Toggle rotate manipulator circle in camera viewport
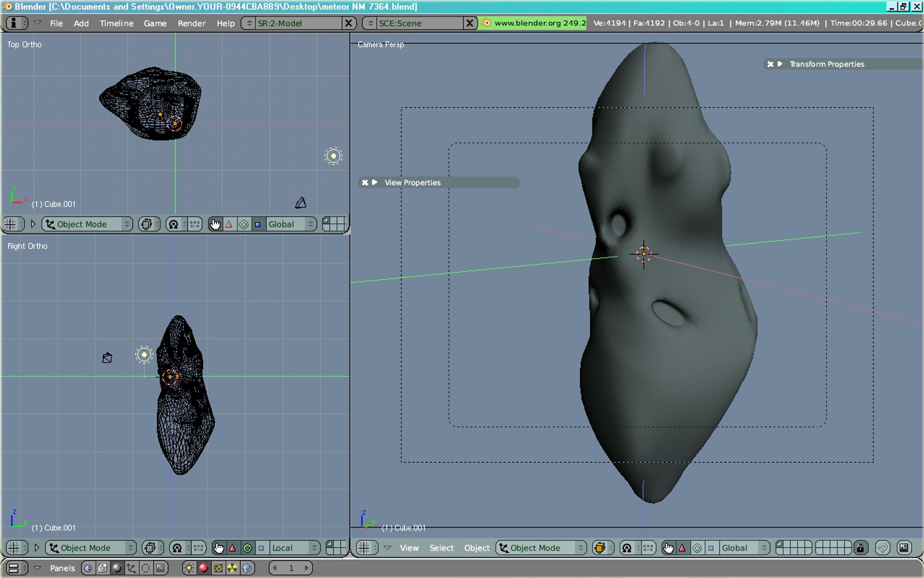The width and height of the screenshot is (924, 578). (697, 547)
